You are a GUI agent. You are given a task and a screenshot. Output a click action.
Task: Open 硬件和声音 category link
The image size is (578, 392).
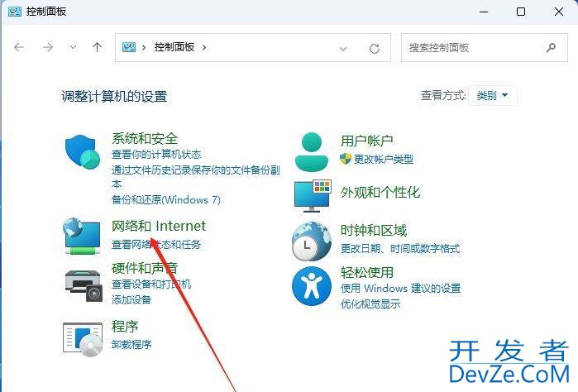[x=145, y=268]
